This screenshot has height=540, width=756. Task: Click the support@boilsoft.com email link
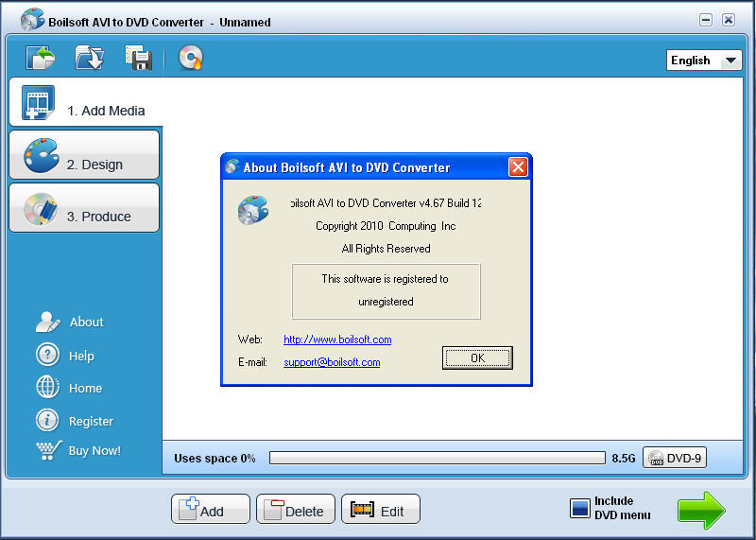(x=332, y=362)
